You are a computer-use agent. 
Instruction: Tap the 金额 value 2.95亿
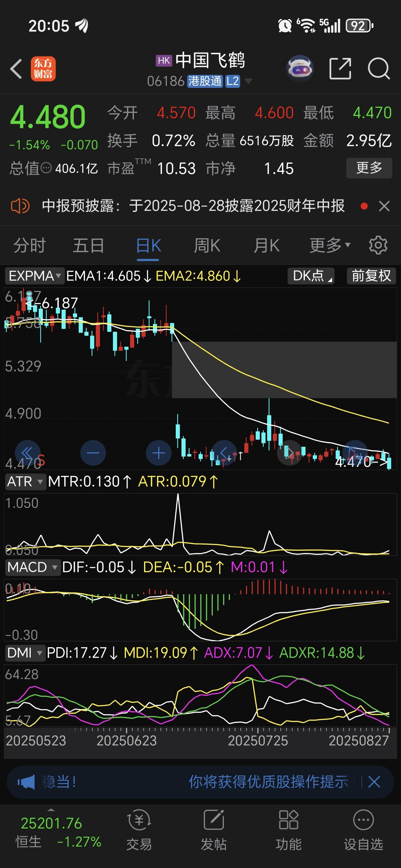(369, 140)
